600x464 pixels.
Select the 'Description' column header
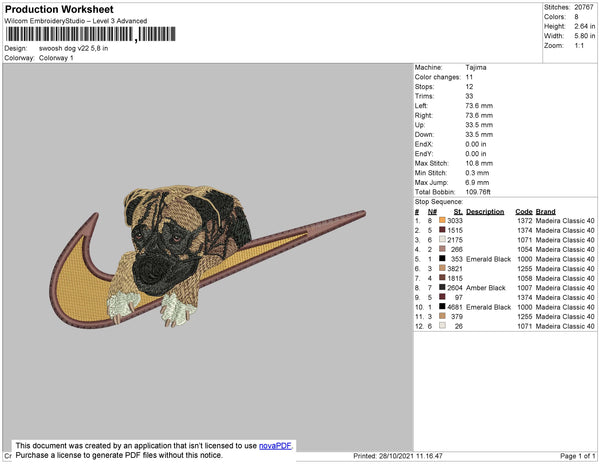485,212
